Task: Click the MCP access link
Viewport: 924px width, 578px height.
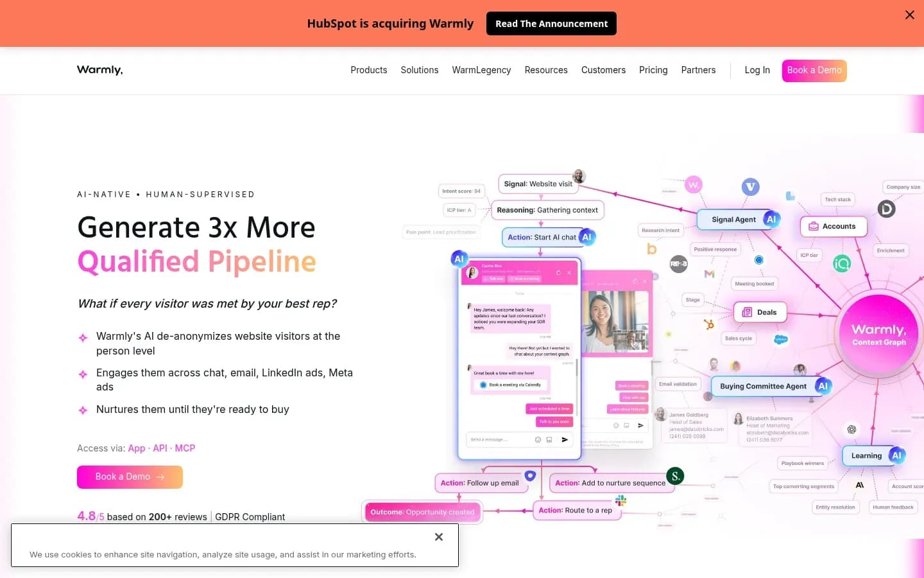Action: point(185,448)
